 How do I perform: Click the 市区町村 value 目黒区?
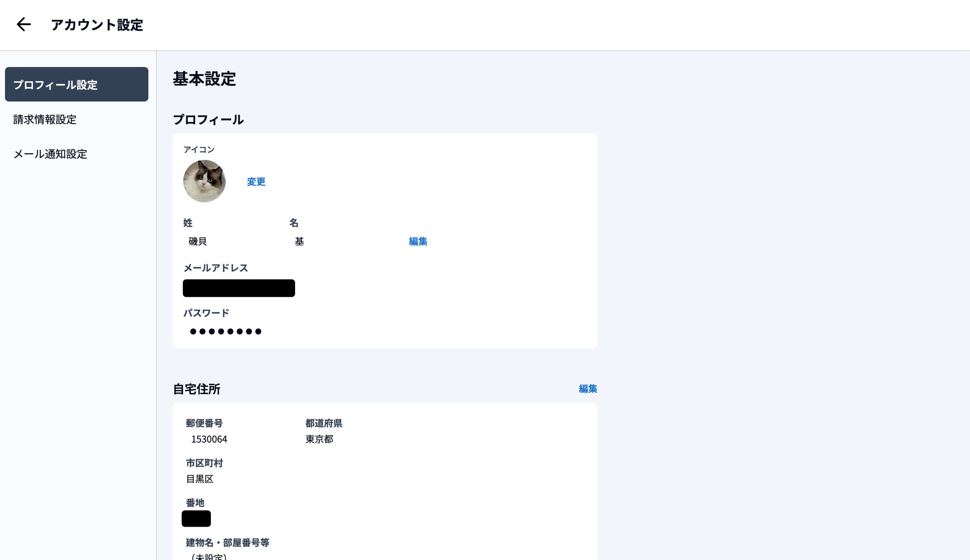(201, 479)
